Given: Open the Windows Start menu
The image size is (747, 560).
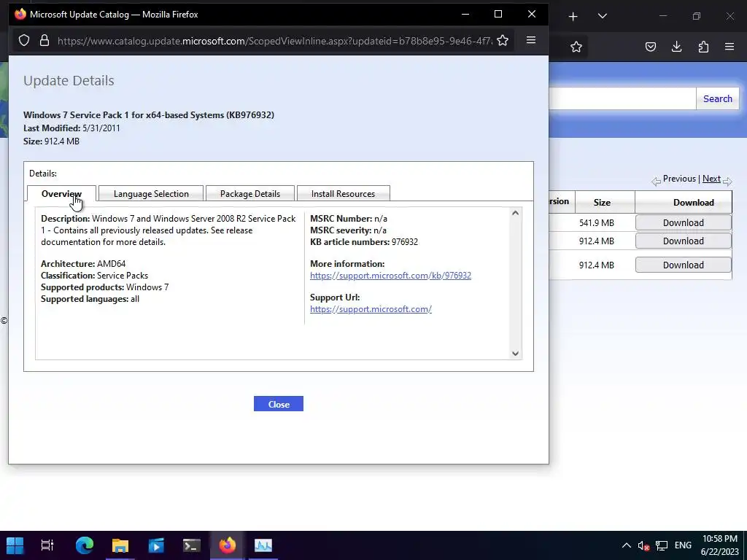Looking at the screenshot, I should pyautogui.click(x=15, y=545).
